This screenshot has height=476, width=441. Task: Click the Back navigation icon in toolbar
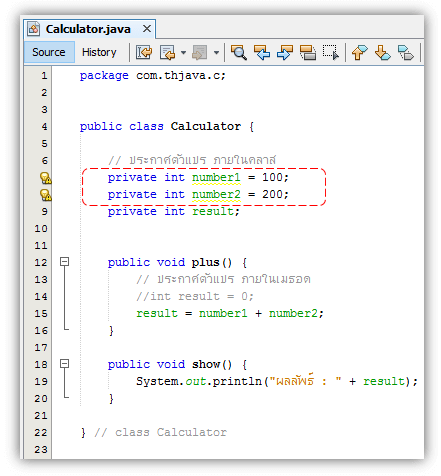click(x=167, y=52)
